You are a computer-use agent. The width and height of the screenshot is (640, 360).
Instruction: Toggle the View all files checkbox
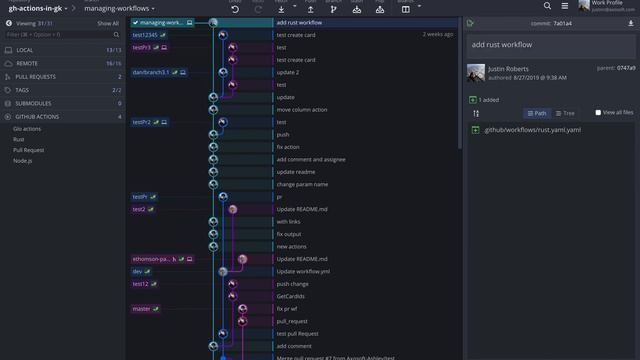(x=598, y=112)
